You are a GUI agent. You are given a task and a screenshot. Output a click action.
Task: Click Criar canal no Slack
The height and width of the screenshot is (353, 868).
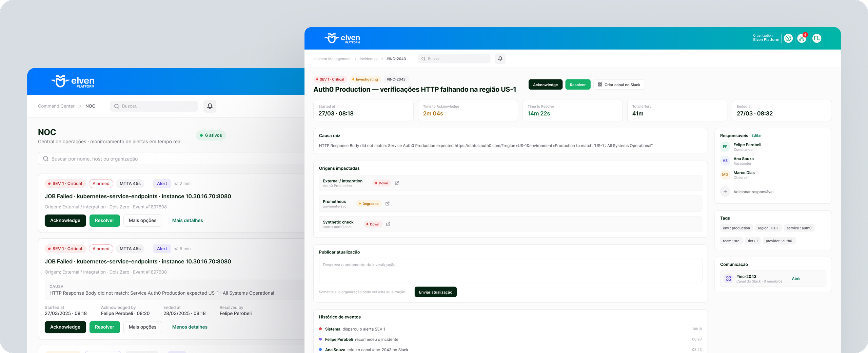(619, 85)
